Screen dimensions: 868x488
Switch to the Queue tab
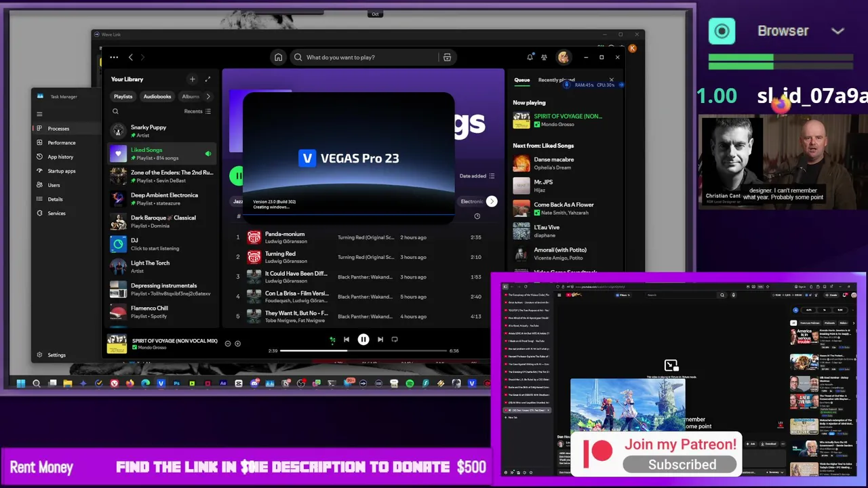[x=521, y=80]
